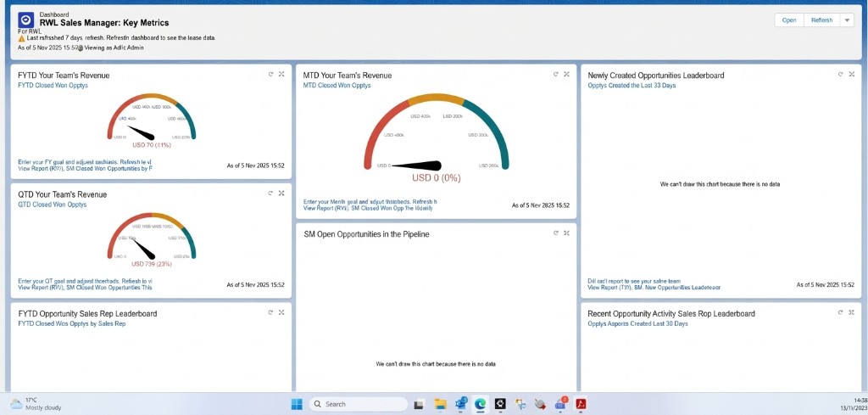The height and width of the screenshot is (415, 868).
Task: Expand the QTD Your Team's Revenue card
Action: tap(281, 193)
